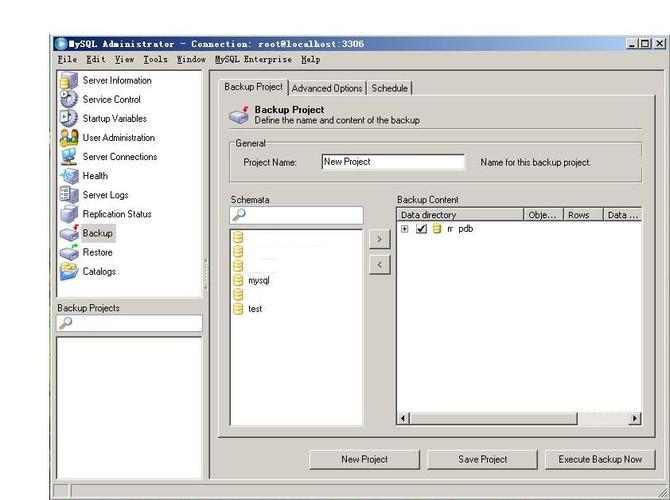The height and width of the screenshot is (500, 670).
Task: Click the add-to-backup right arrow button
Action: click(x=379, y=240)
